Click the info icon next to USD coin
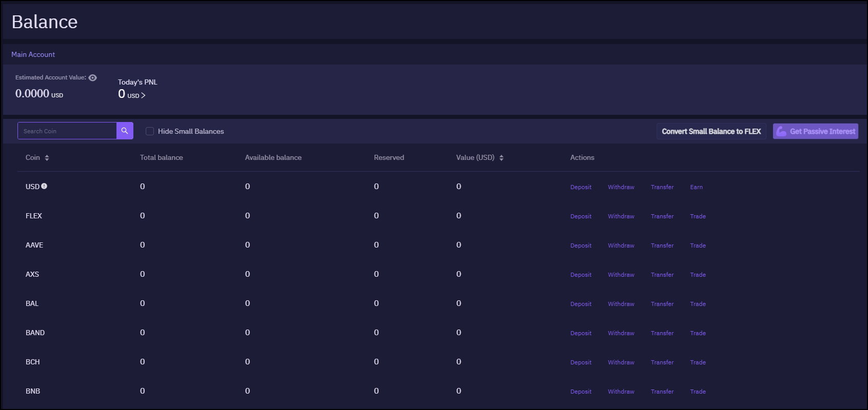Screen dimensions: 868x410 click(44, 186)
